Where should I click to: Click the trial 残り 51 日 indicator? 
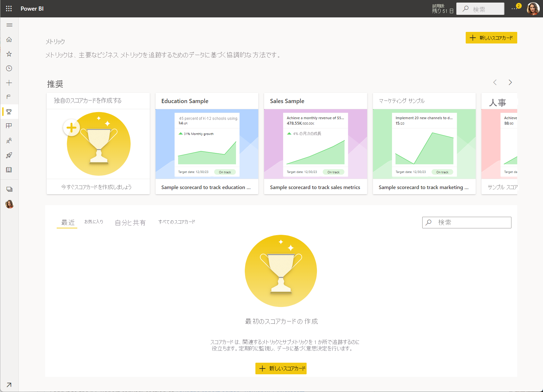[443, 9]
